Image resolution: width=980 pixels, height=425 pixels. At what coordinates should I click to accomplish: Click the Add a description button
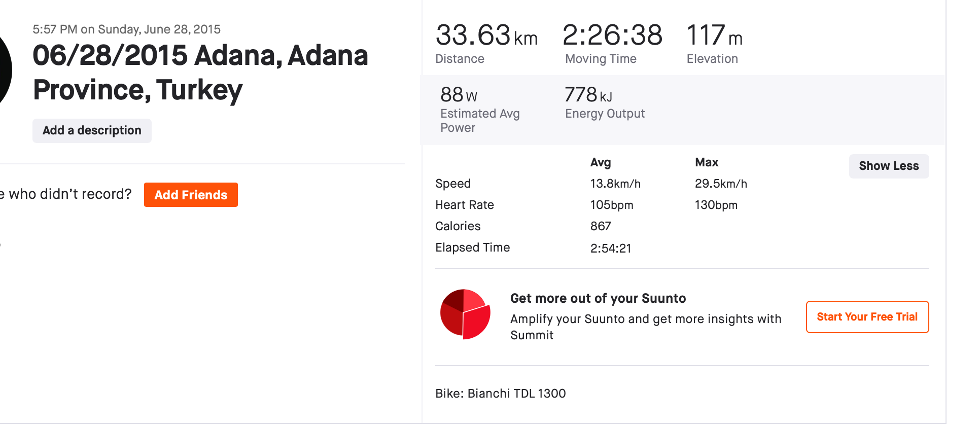coord(92,131)
